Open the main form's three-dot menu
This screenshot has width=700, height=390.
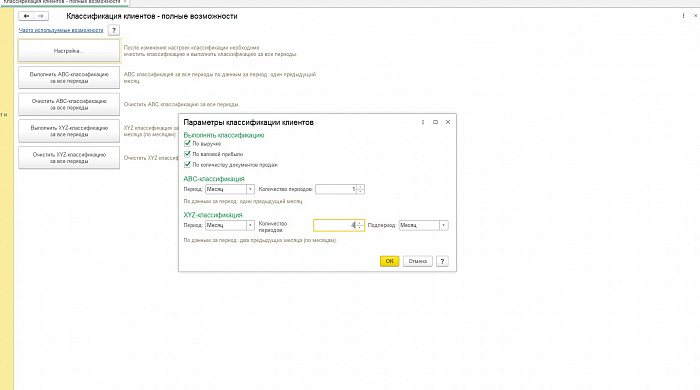(683, 16)
